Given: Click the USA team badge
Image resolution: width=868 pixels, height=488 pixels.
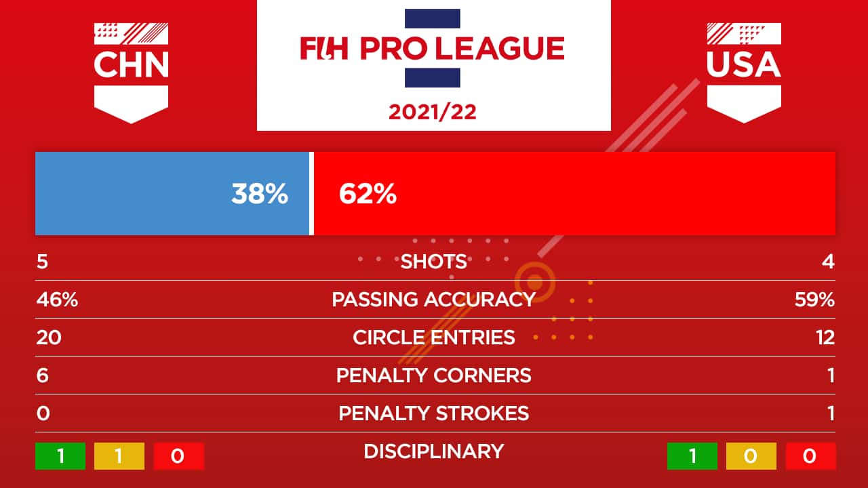Looking at the screenshot, I should pyautogui.click(x=744, y=73).
